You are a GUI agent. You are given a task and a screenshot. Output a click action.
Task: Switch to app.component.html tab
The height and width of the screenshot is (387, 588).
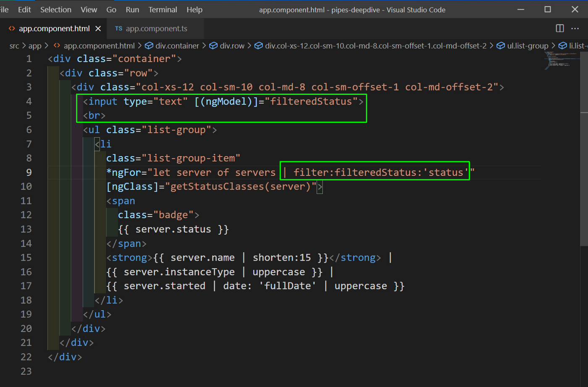tap(54, 29)
